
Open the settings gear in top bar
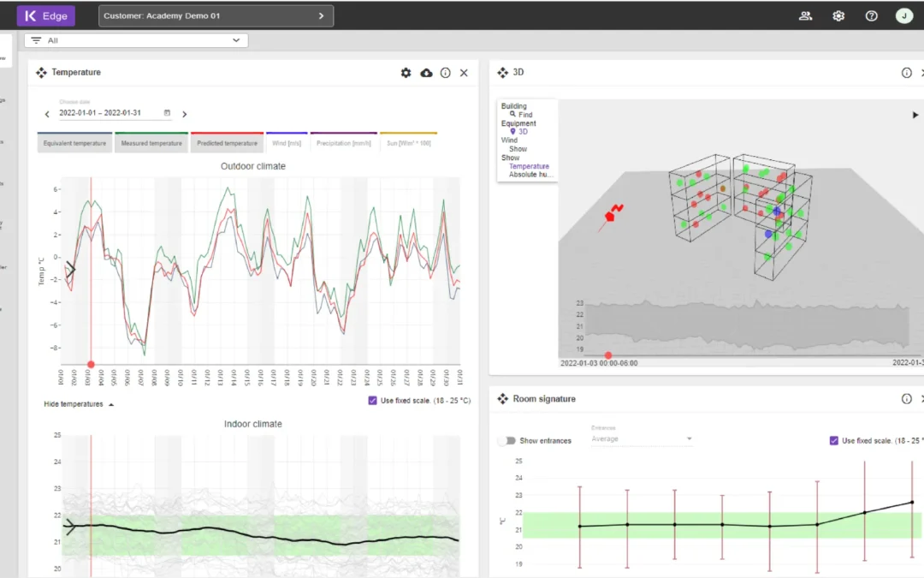point(838,15)
